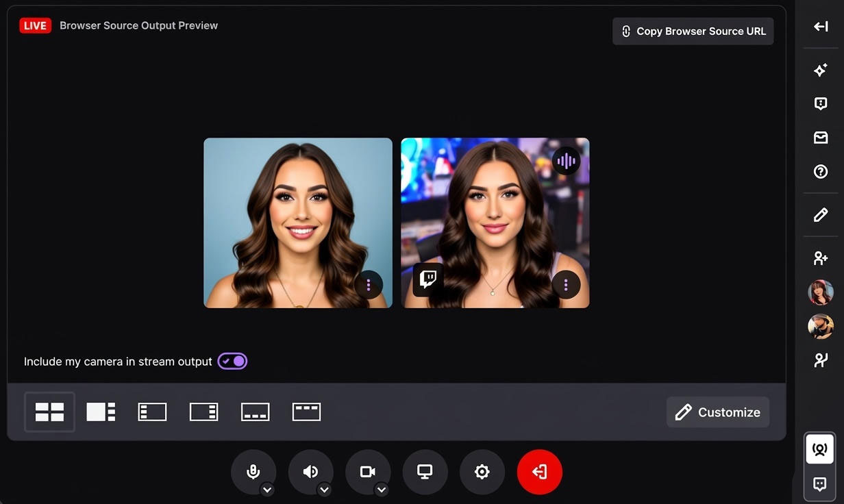
Task: Mute the microphone
Action: (x=253, y=471)
